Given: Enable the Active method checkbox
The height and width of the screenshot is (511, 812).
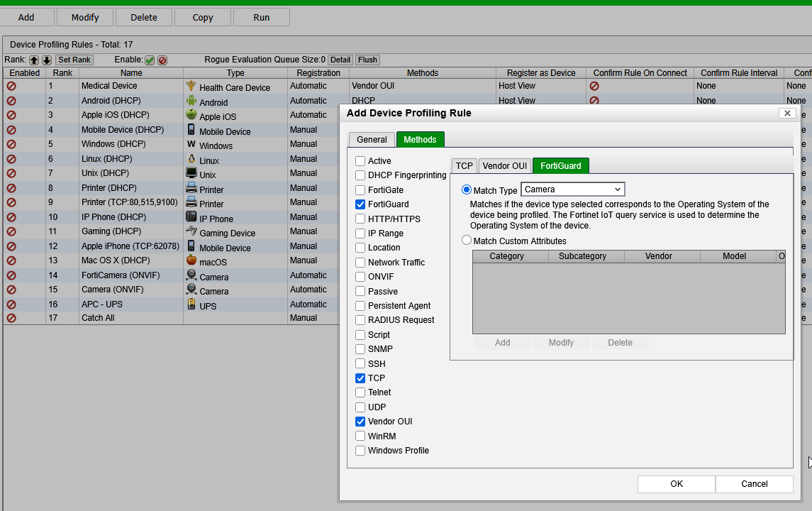Looking at the screenshot, I should tap(360, 161).
